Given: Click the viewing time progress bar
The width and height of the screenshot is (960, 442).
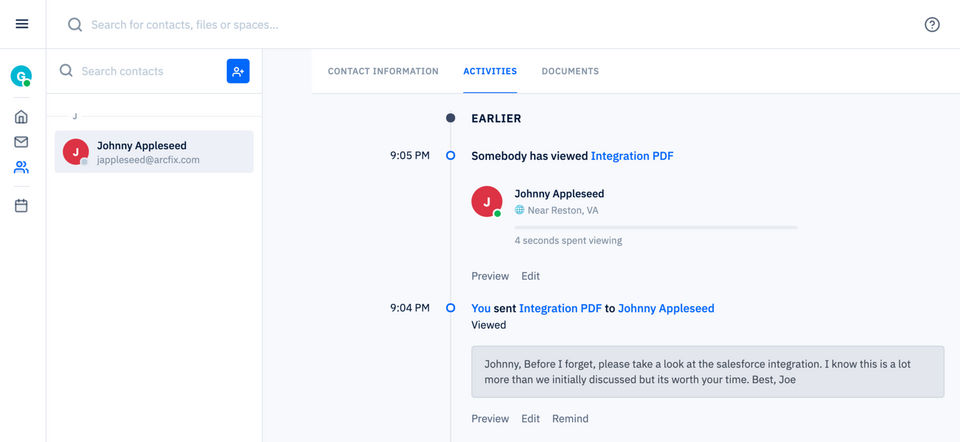Looking at the screenshot, I should tap(656, 227).
